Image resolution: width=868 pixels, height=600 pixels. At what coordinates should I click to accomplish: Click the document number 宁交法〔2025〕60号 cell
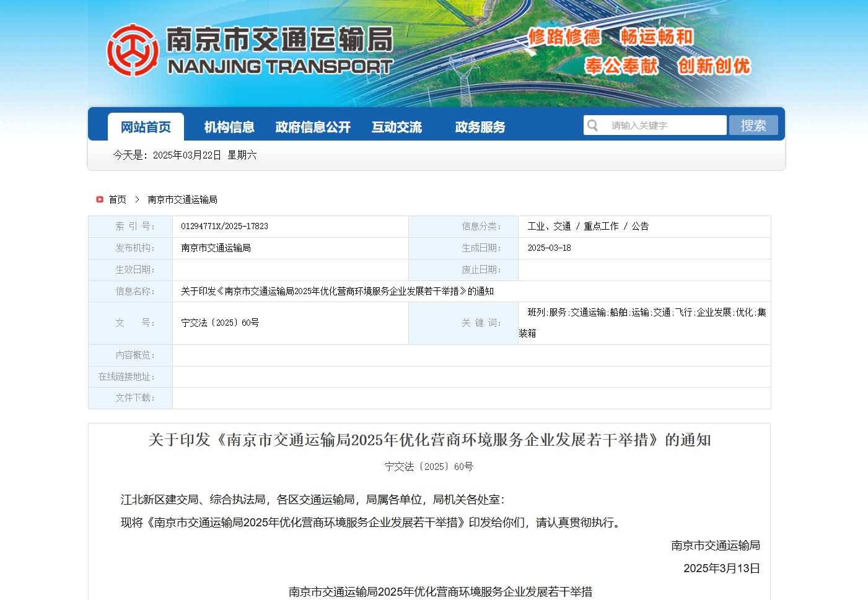220,323
